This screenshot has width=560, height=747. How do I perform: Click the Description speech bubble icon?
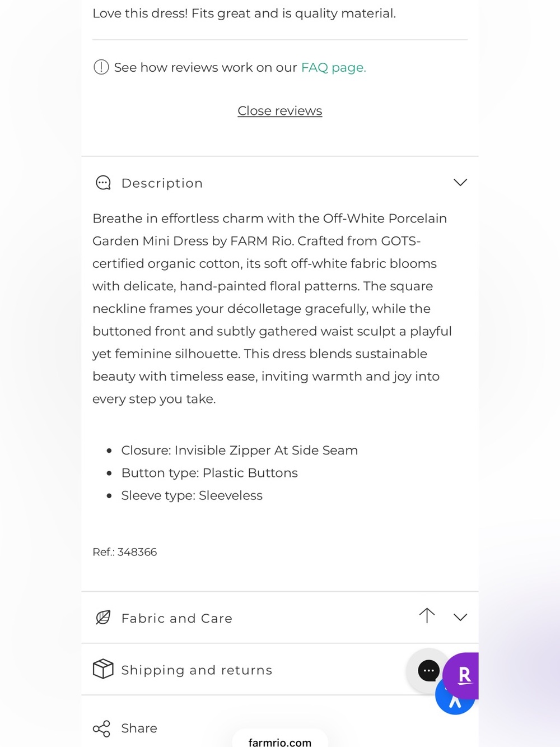[103, 183]
